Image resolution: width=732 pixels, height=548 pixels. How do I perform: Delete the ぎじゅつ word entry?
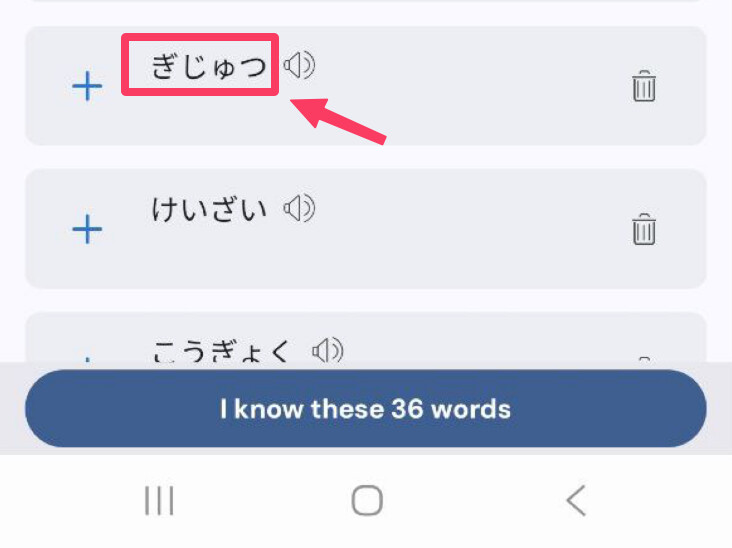pyautogui.click(x=644, y=87)
